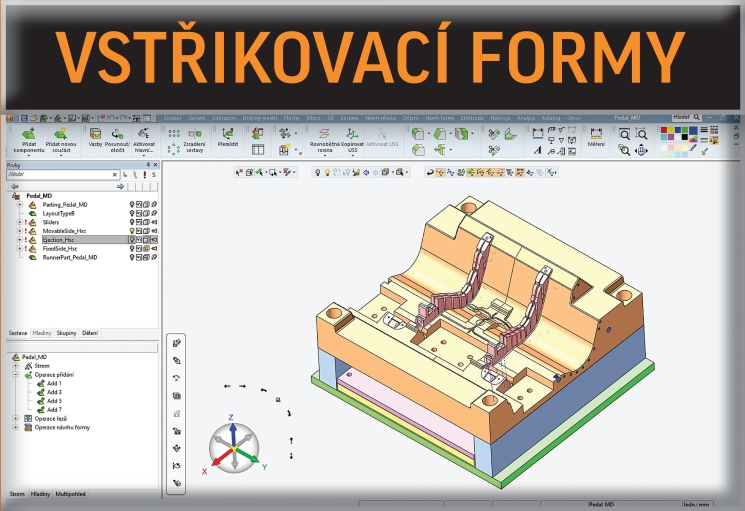The width and height of the screenshot is (745, 511).
Task: Click the open folder icon in quick toolbar
Action: coord(34,118)
